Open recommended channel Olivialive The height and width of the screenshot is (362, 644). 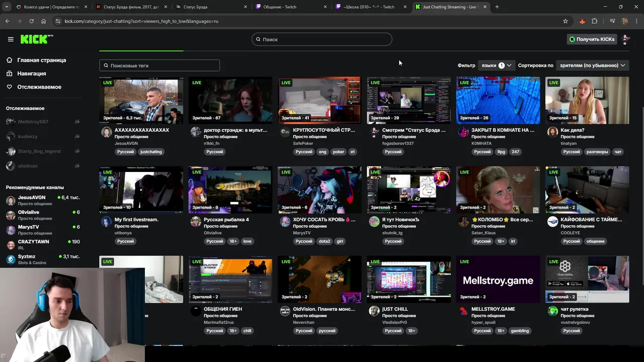click(x=43, y=215)
